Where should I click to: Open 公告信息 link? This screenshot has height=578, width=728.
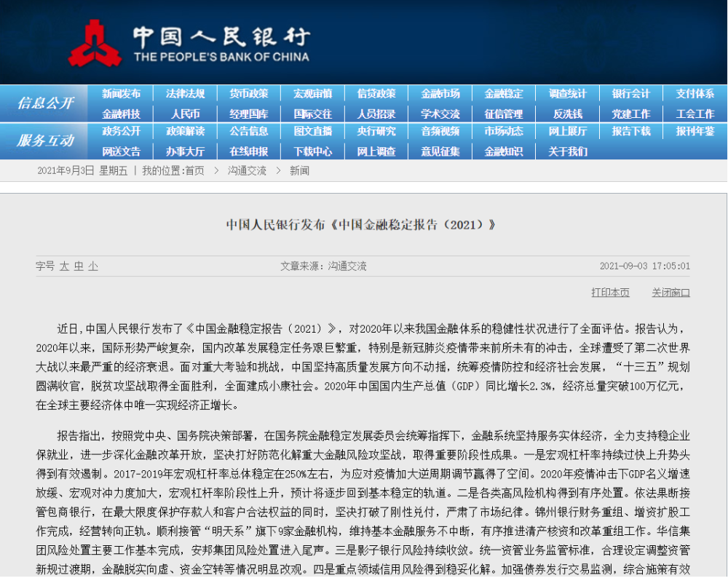pos(249,131)
